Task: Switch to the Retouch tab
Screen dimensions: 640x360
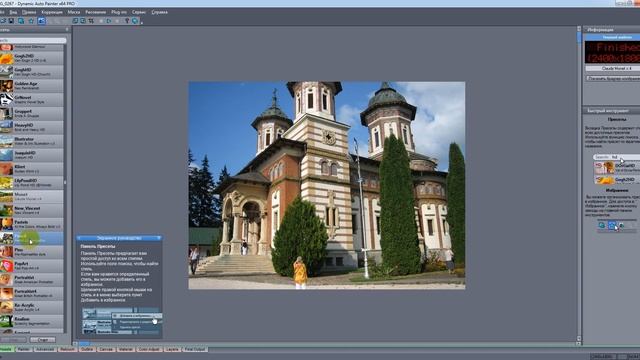Action: (67, 350)
